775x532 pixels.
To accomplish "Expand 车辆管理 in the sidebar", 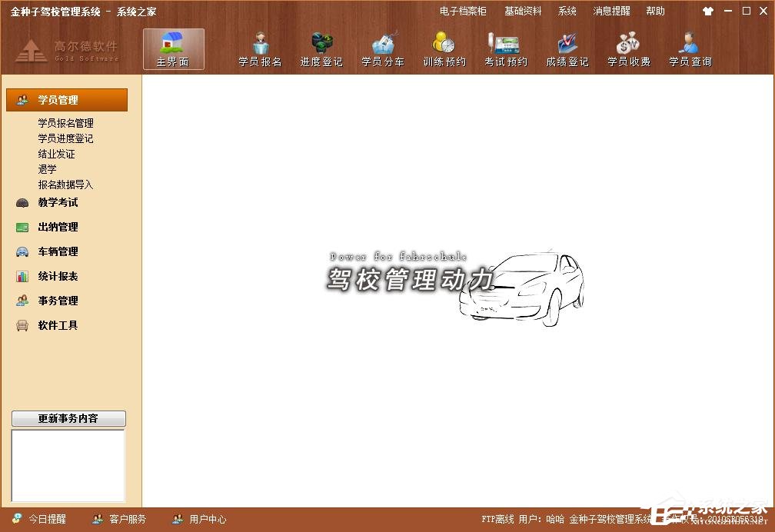I will (58, 251).
